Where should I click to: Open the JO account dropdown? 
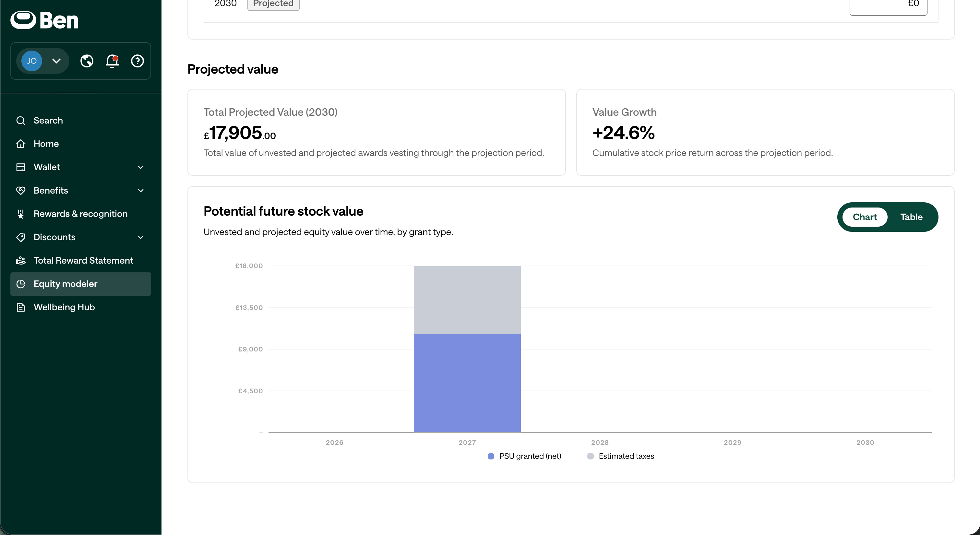pos(42,61)
